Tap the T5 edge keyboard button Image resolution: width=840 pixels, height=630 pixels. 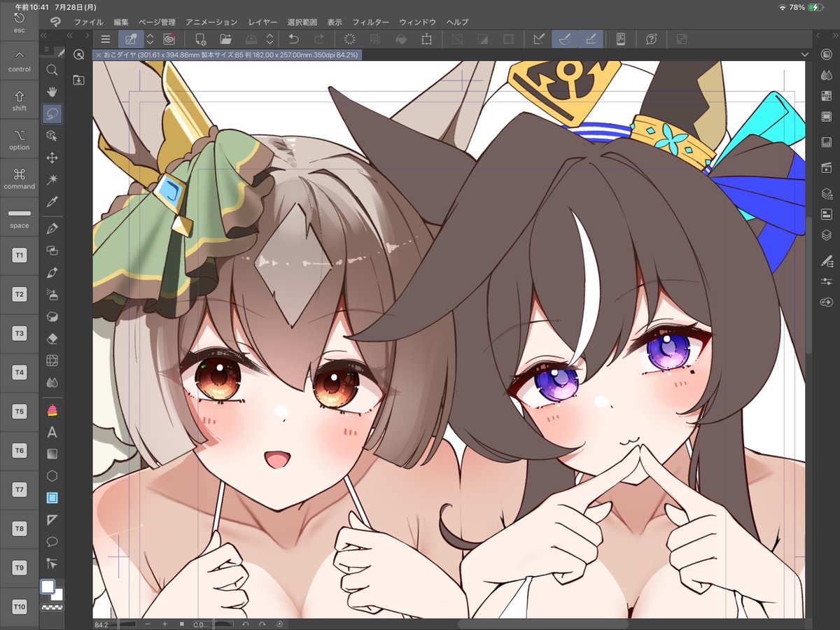click(20, 412)
